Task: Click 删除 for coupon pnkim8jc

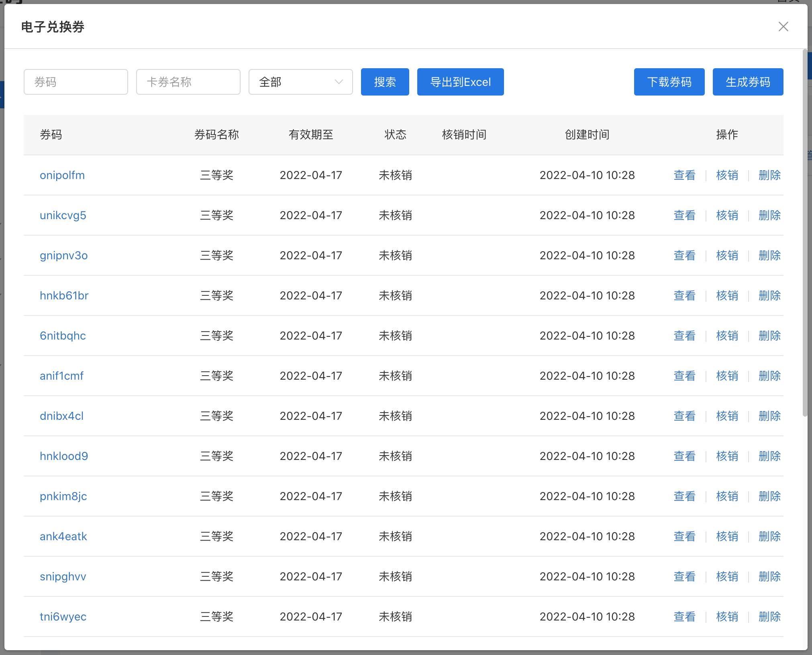Action: tap(769, 496)
